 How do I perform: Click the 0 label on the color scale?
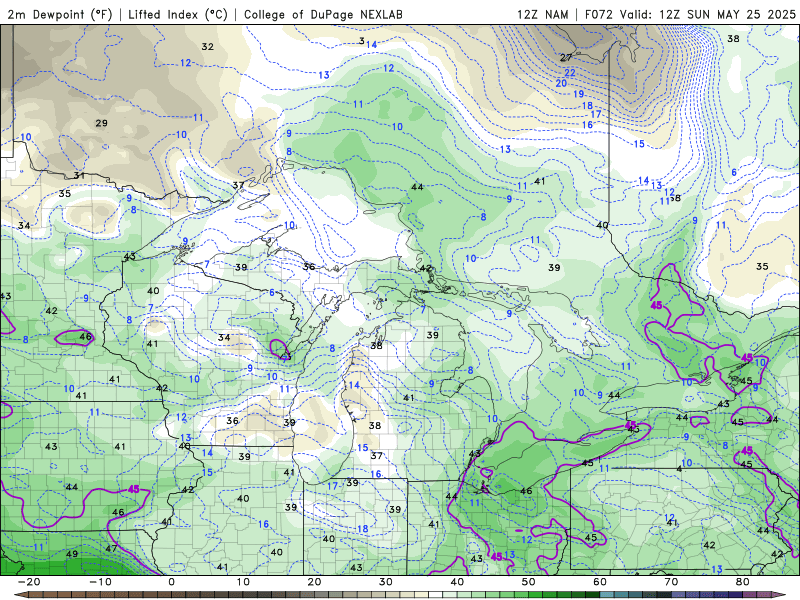(171, 582)
